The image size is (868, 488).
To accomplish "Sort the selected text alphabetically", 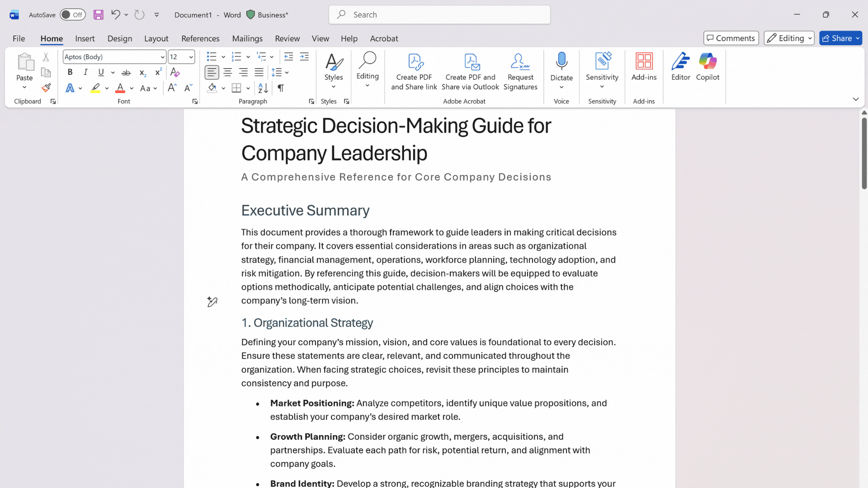I will click(x=263, y=88).
